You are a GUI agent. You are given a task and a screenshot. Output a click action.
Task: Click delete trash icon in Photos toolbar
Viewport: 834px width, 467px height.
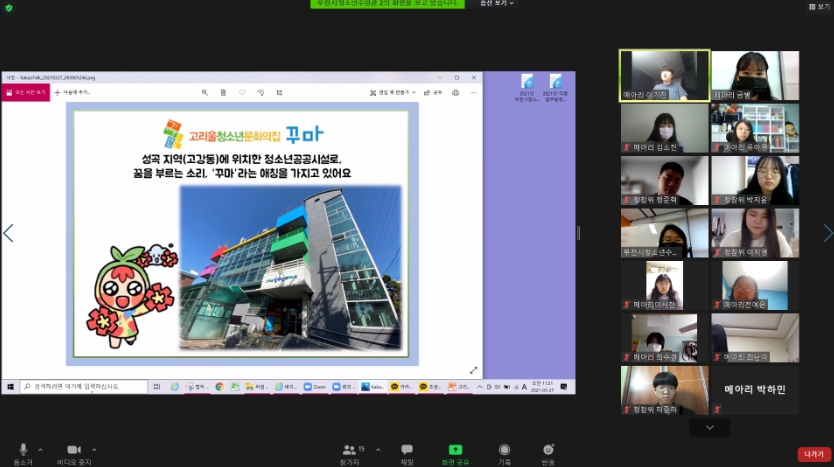pyautogui.click(x=223, y=93)
